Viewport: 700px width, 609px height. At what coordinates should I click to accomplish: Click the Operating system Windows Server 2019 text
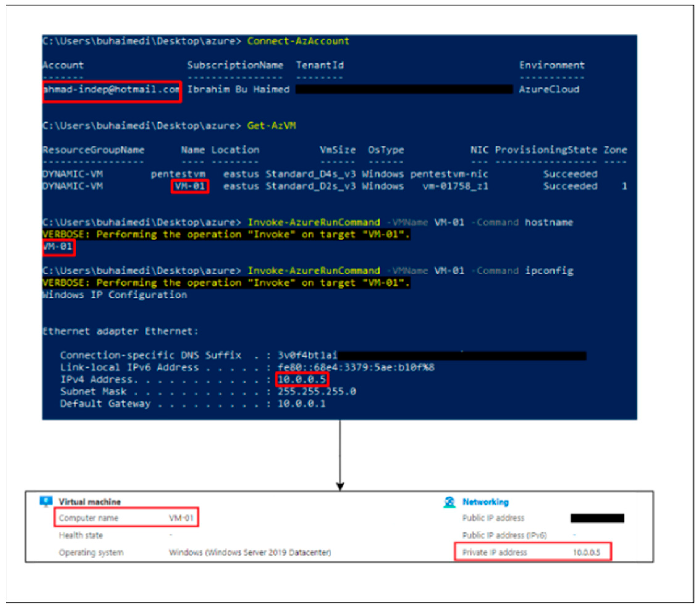coord(250,552)
